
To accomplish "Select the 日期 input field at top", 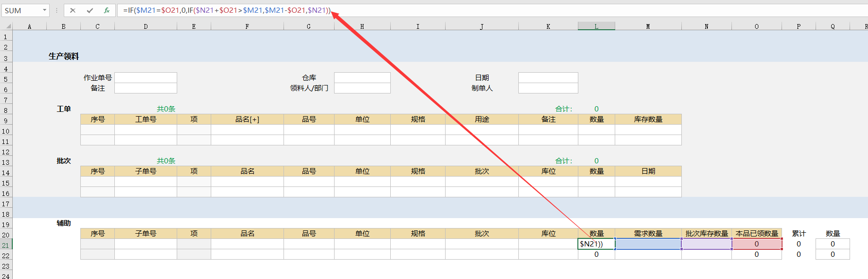I will (548, 77).
